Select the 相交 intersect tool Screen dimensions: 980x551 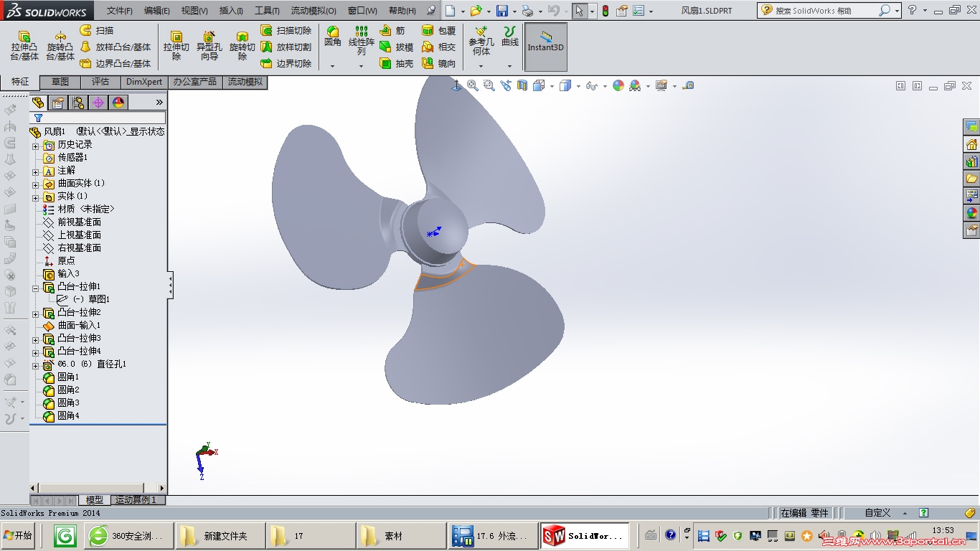439,47
